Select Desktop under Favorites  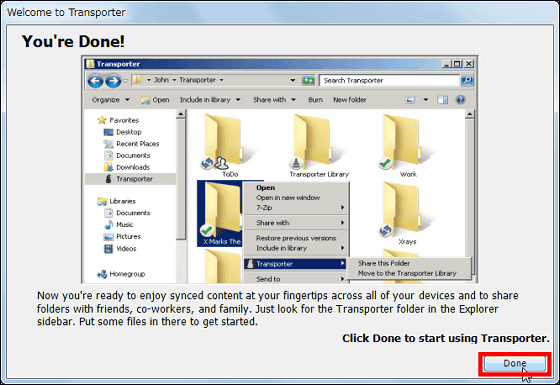(x=122, y=132)
